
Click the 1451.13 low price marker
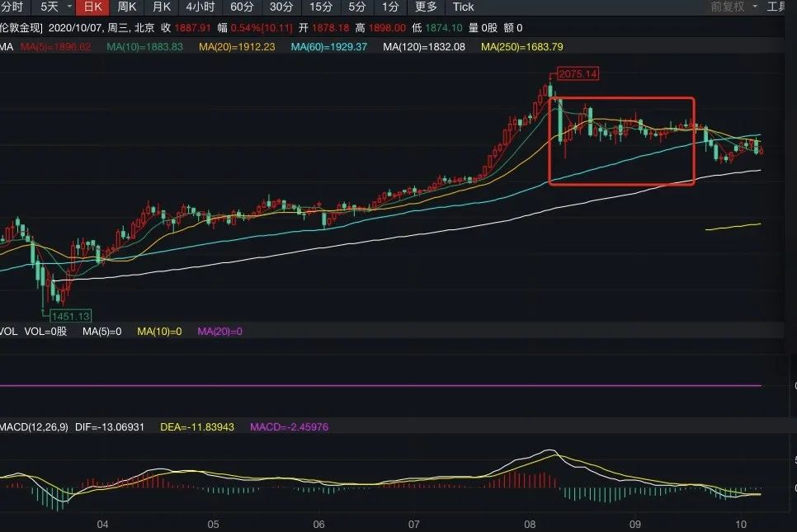71,316
